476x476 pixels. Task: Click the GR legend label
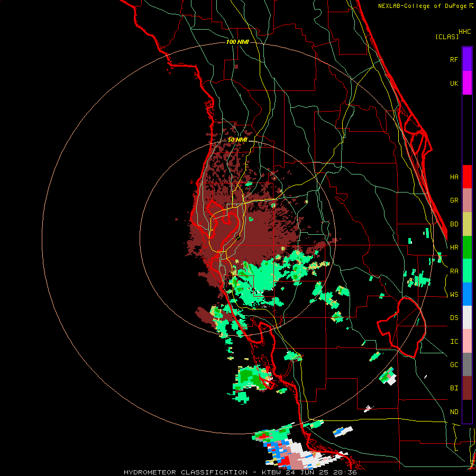point(454,200)
